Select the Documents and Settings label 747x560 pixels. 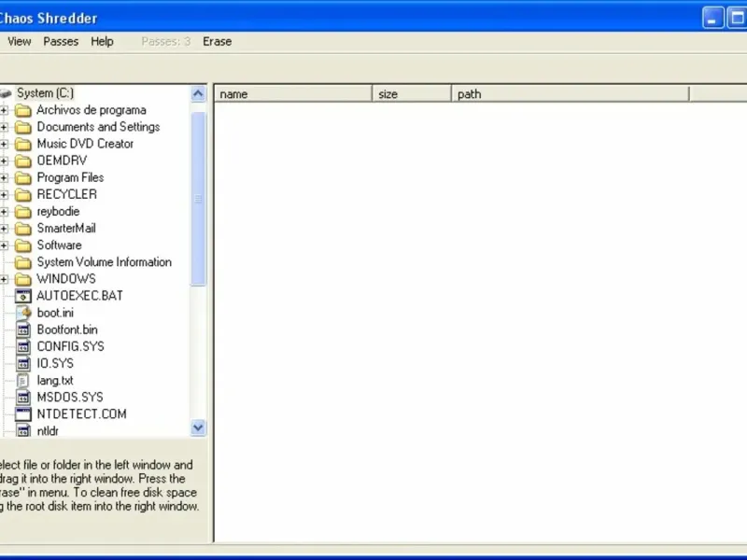(x=98, y=127)
